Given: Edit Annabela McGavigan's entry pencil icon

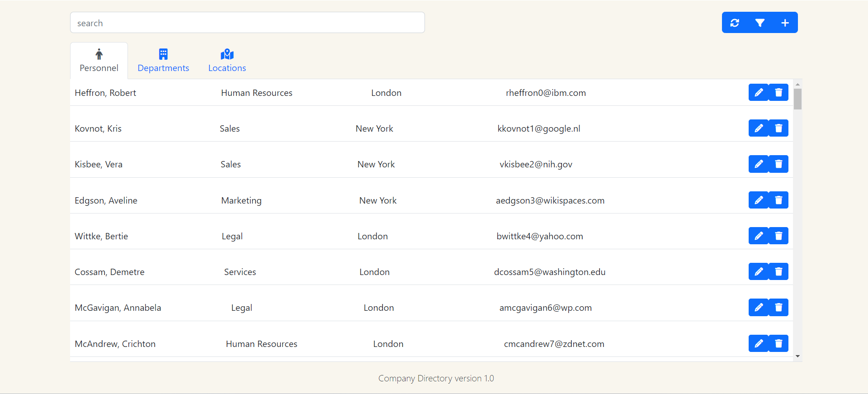Looking at the screenshot, I should coord(759,307).
